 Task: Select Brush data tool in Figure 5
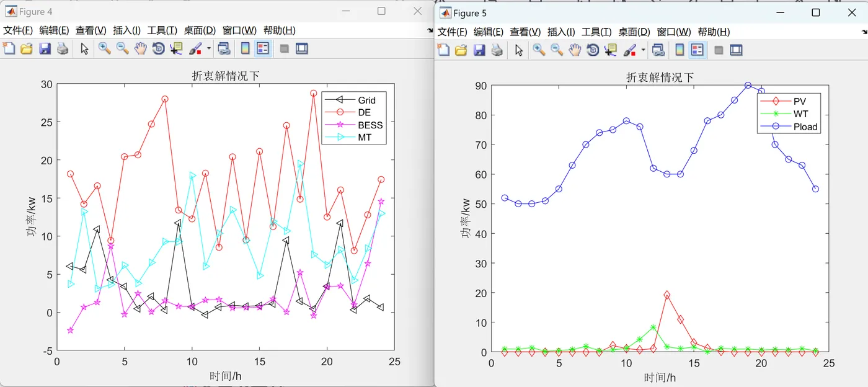(x=630, y=50)
